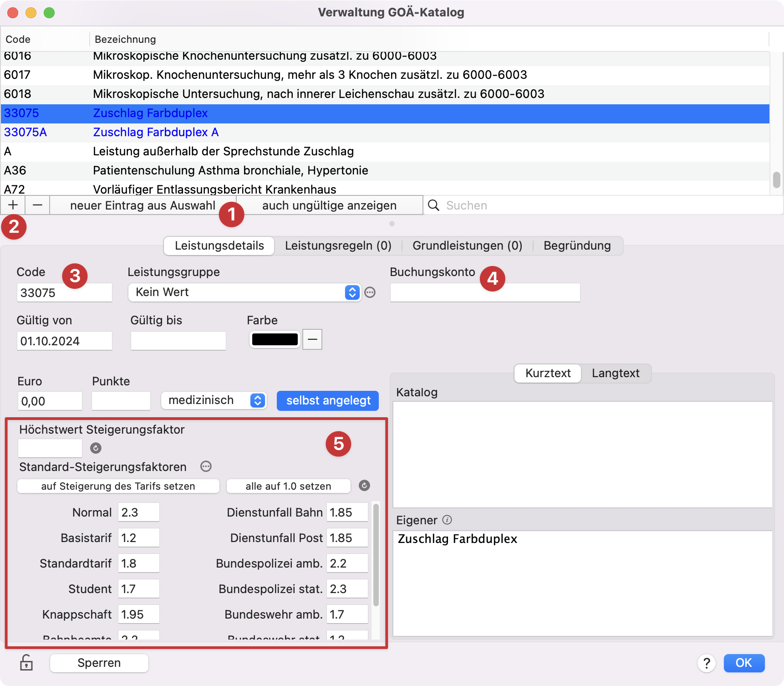Select row 6017 Mikroskop. Knochenuntersuchung

pyautogui.click(x=385, y=75)
